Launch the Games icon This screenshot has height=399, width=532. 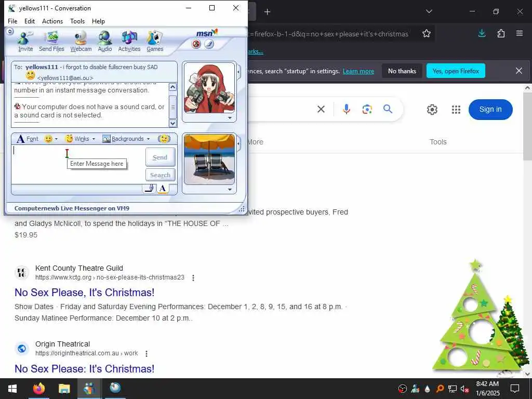[155, 42]
